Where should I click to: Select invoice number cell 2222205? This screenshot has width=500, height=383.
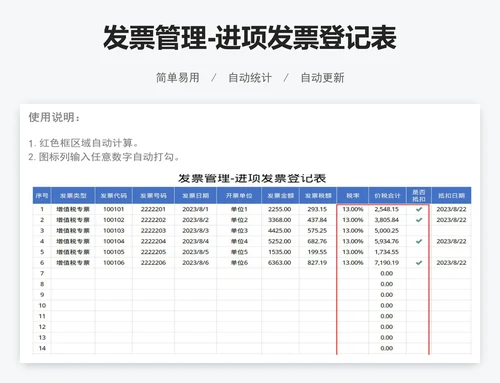[153, 252]
